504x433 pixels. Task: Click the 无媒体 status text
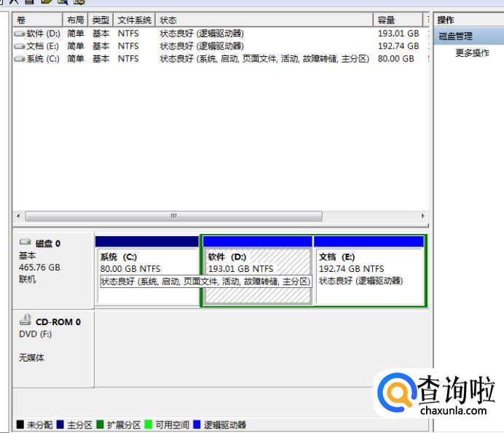[x=31, y=357]
